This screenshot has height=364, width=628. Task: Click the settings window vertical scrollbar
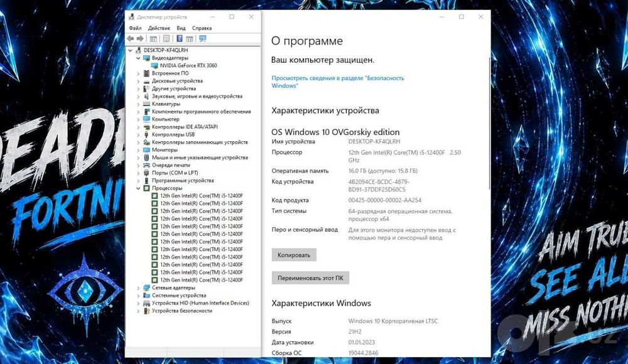click(489, 124)
